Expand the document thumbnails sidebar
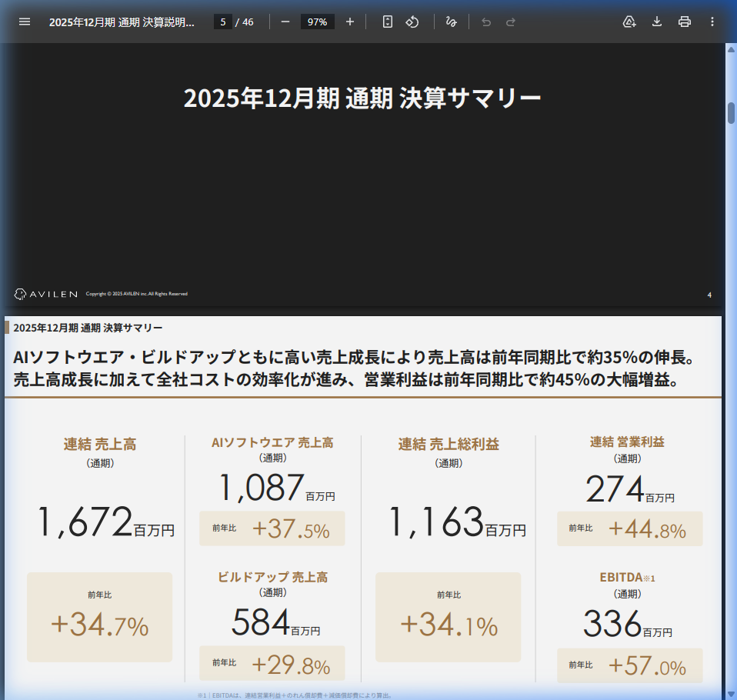737x700 pixels. (24, 22)
